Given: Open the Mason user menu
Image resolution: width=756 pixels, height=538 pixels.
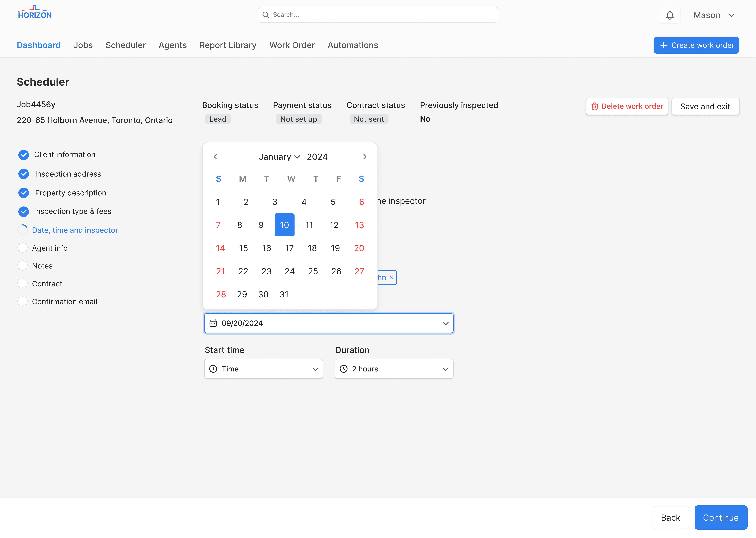Looking at the screenshot, I should [714, 15].
